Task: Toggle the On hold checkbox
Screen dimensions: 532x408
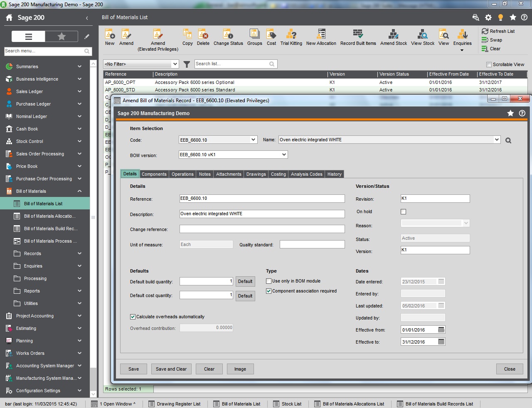Action: pyautogui.click(x=403, y=211)
